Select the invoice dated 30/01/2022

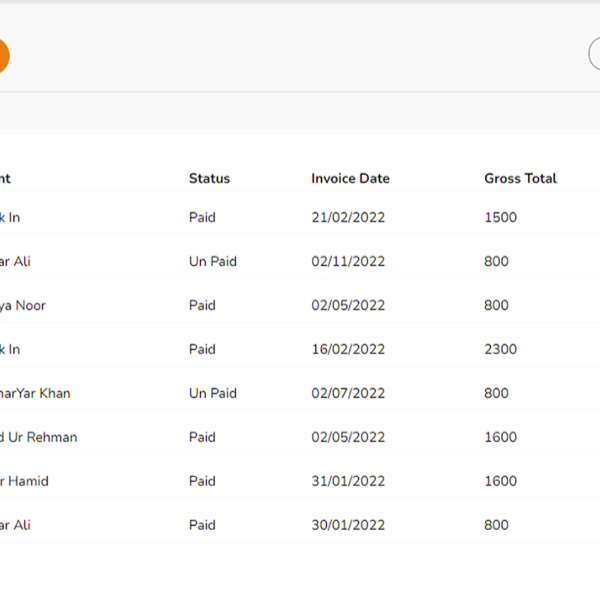pyautogui.click(x=347, y=525)
